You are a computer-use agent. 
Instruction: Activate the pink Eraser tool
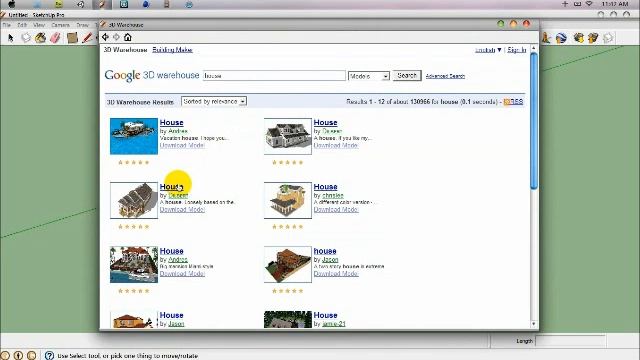[55, 38]
